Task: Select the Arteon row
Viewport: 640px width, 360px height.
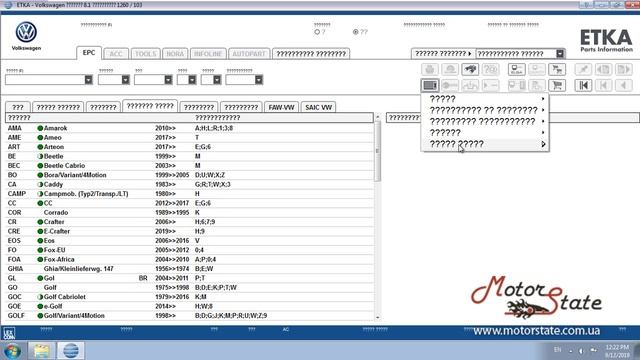Action: (189, 147)
